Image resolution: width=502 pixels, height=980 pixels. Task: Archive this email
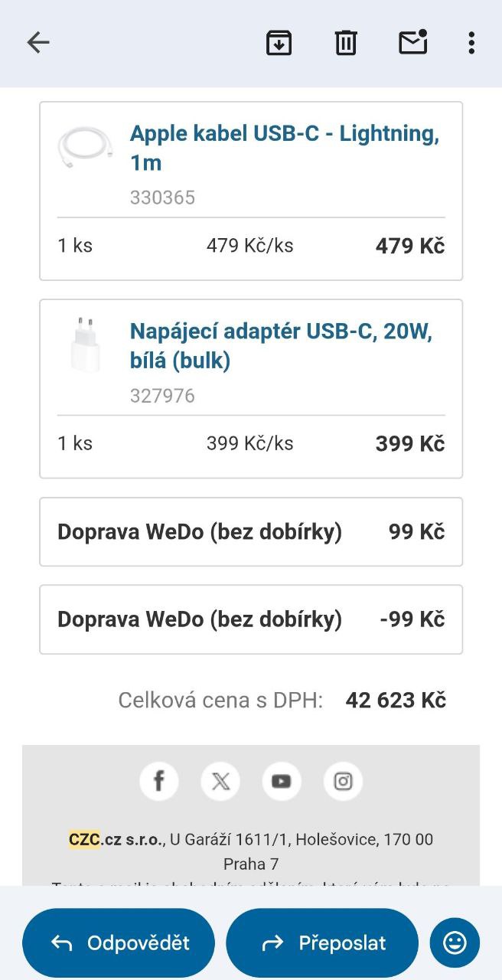click(279, 43)
